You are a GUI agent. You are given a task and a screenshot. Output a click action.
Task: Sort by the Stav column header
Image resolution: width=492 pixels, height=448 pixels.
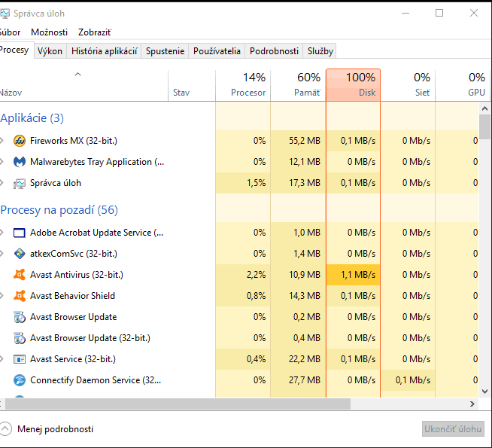point(192,85)
